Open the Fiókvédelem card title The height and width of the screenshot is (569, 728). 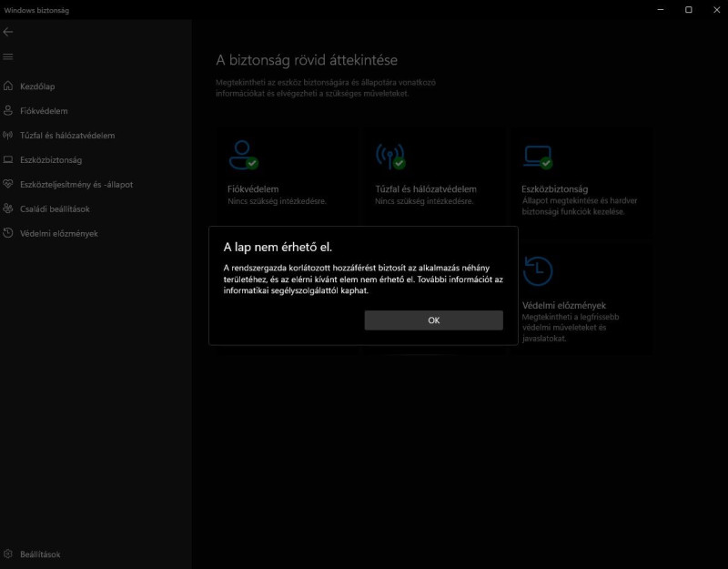click(253, 189)
